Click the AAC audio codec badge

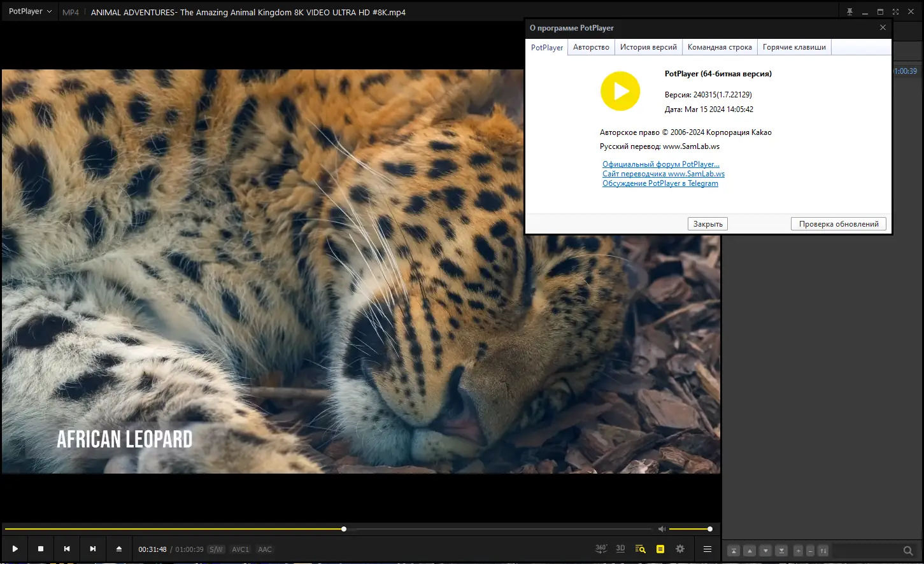pyautogui.click(x=265, y=549)
